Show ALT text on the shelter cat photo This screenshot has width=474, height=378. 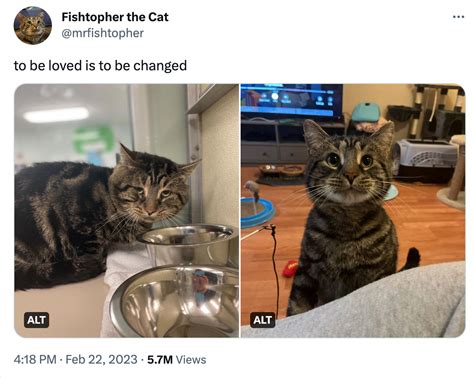[x=36, y=320]
